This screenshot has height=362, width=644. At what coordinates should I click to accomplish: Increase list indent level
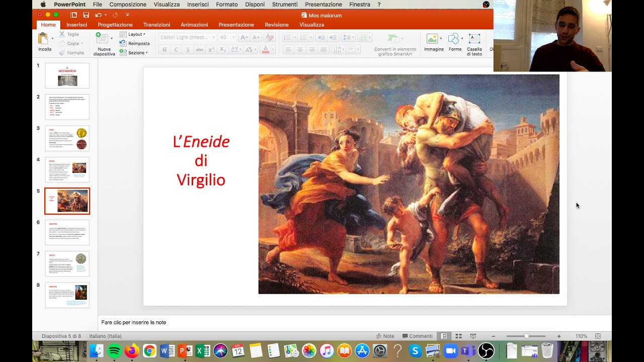click(x=333, y=37)
